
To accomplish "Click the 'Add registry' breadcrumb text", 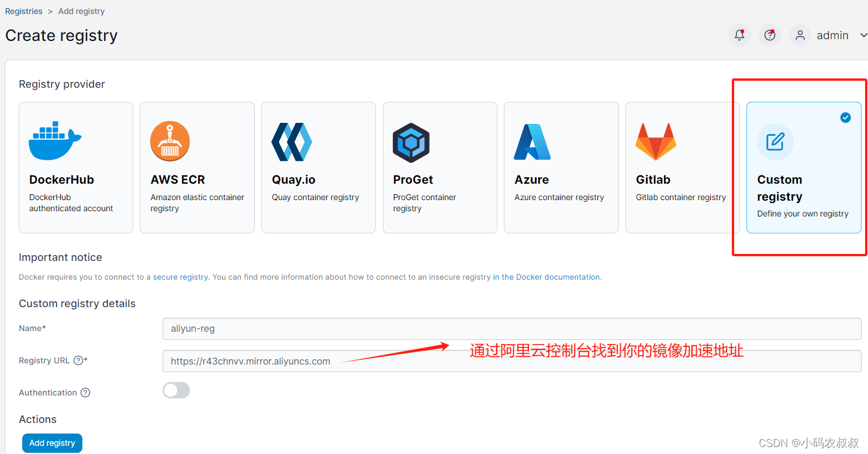I will click(82, 11).
